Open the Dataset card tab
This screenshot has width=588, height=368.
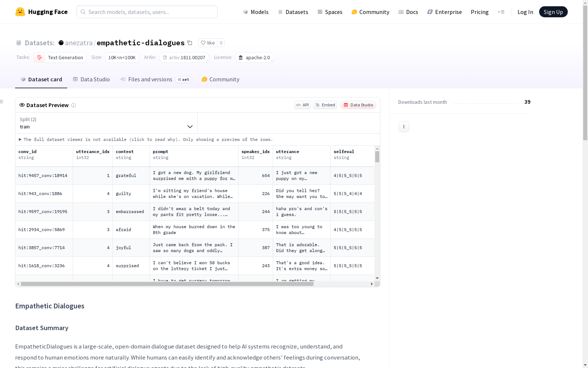point(41,79)
